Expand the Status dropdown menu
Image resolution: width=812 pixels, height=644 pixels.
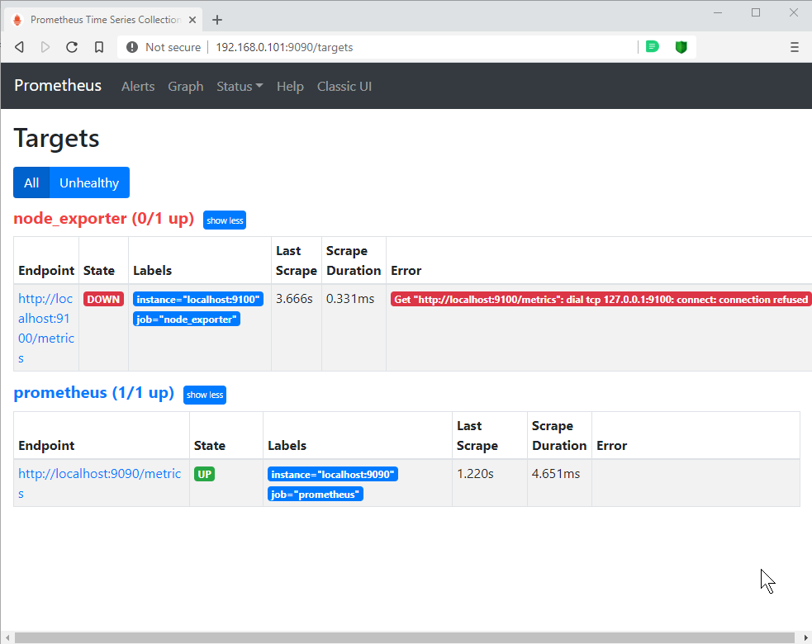(240, 87)
